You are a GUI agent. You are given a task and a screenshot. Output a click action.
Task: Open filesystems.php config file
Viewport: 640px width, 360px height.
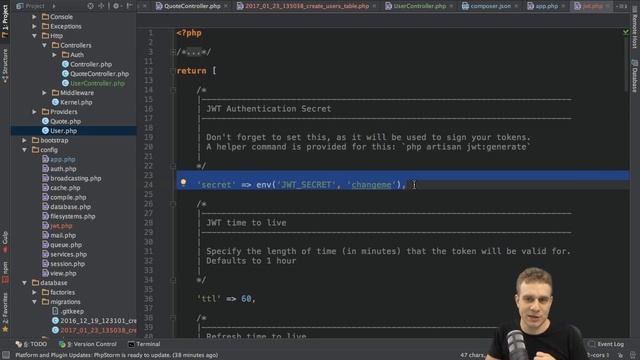[x=69, y=216]
